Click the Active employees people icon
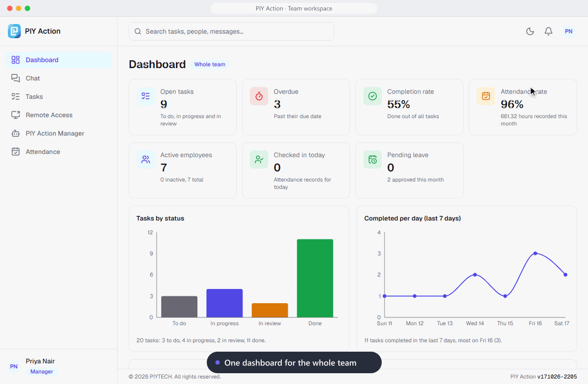The image size is (588, 384). [146, 159]
